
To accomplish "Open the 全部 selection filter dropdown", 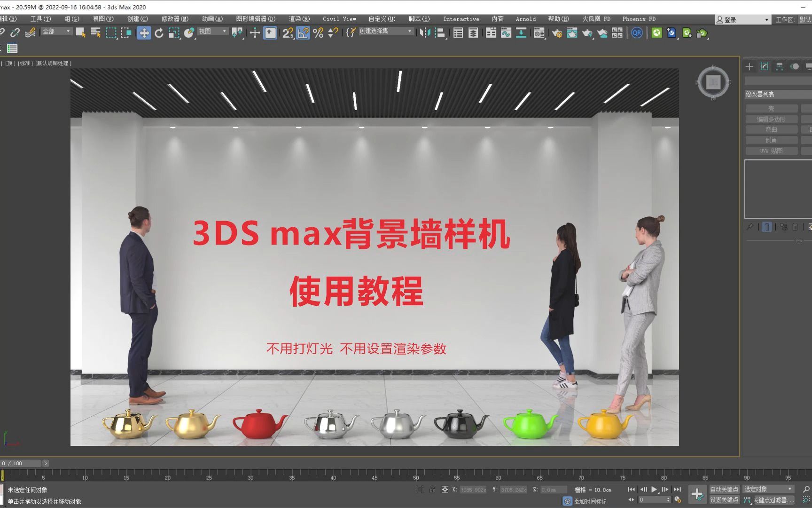I will pyautogui.click(x=56, y=32).
